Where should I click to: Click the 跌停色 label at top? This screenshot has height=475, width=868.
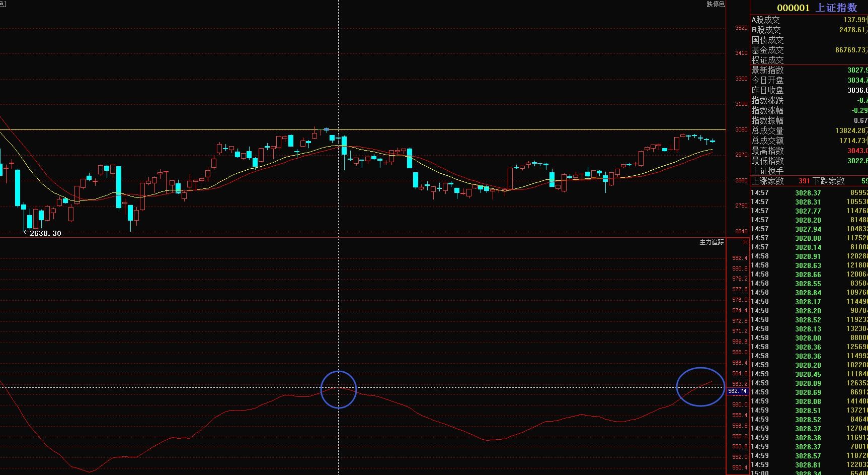(715, 4)
